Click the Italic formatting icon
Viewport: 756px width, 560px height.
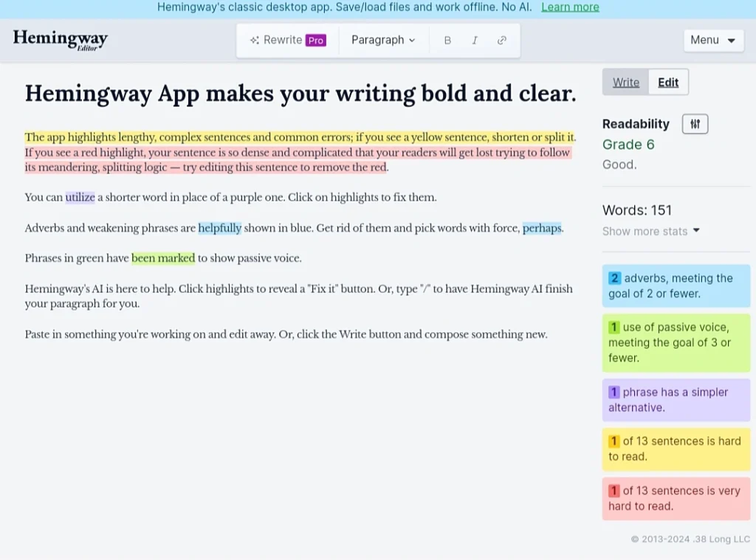pyautogui.click(x=475, y=41)
